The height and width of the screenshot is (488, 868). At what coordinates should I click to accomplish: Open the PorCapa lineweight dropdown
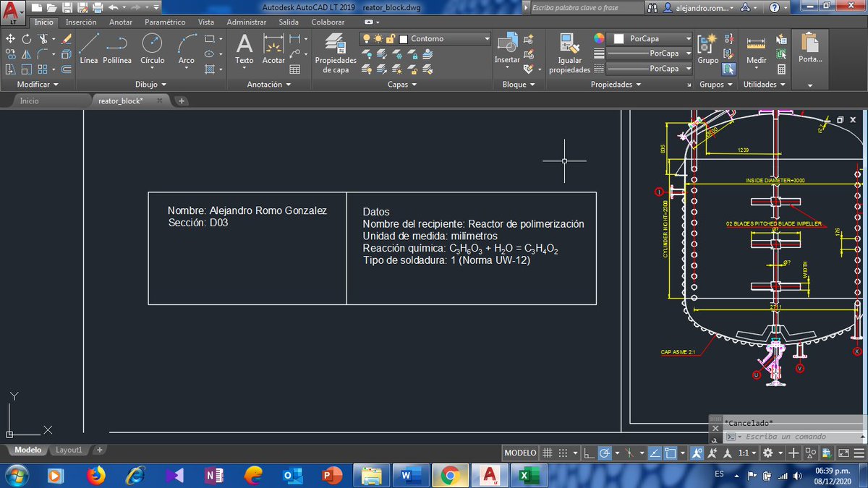tap(650, 53)
